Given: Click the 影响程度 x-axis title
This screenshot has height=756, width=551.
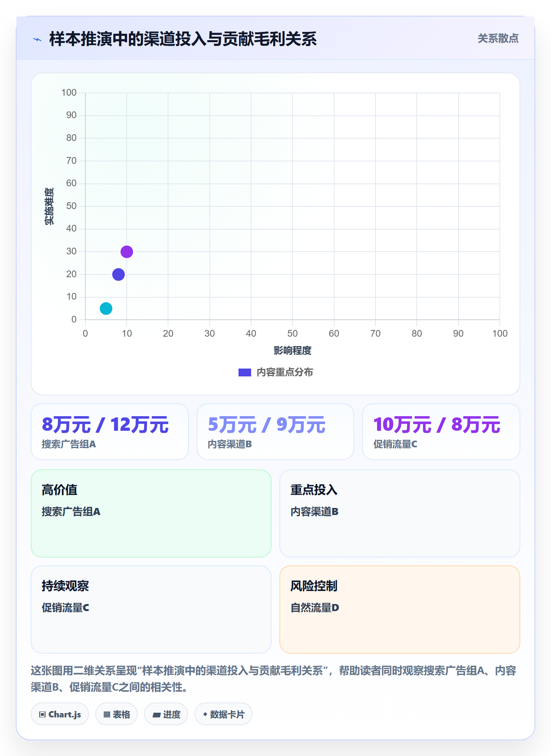Looking at the screenshot, I should [292, 350].
